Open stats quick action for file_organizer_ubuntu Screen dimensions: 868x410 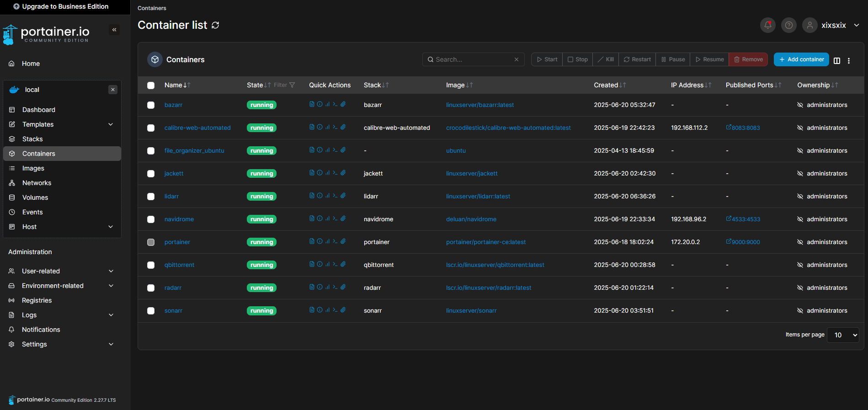(327, 150)
